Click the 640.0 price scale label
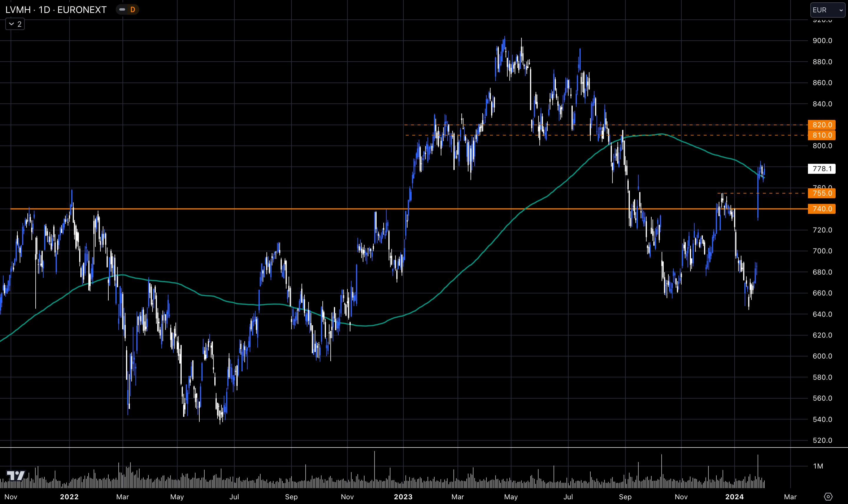This screenshot has width=848, height=504. (822, 314)
